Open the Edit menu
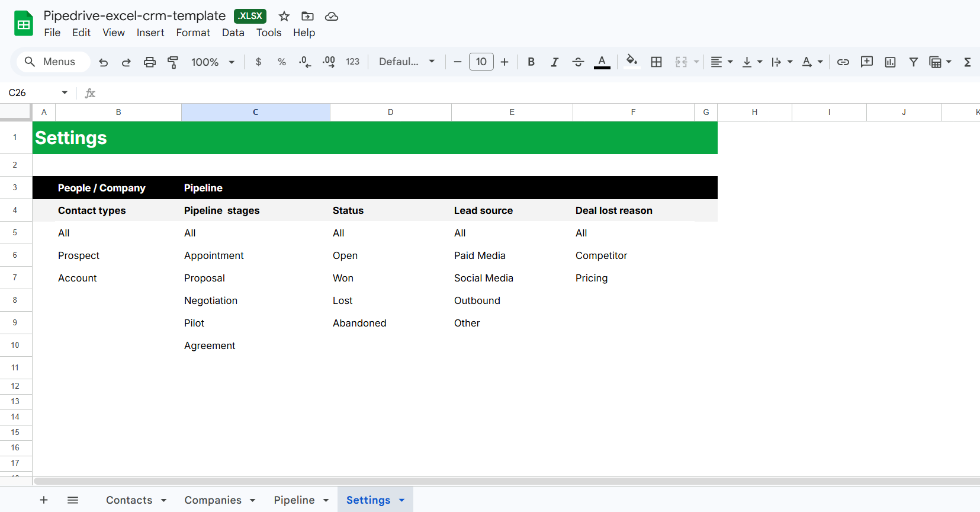980x512 pixels. (81, 33)
